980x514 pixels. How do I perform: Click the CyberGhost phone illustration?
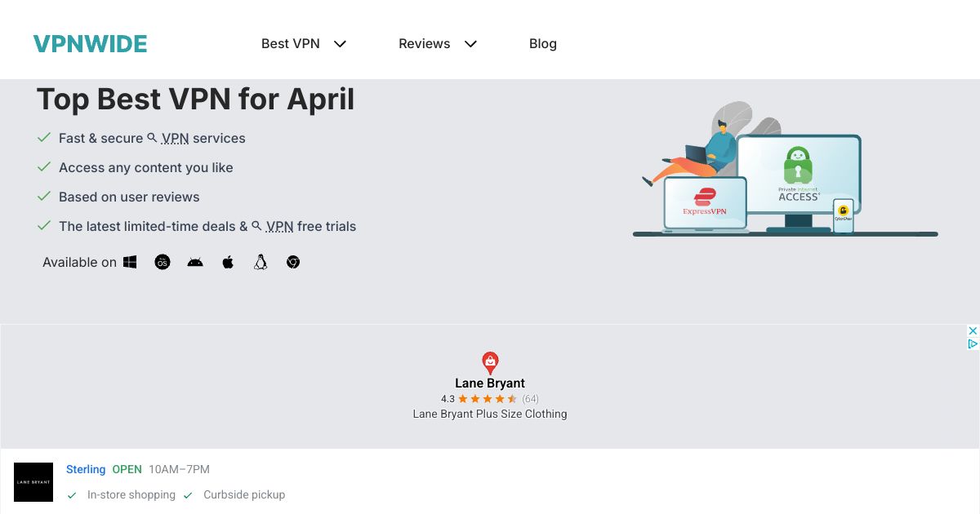click(x=843, y=215)
